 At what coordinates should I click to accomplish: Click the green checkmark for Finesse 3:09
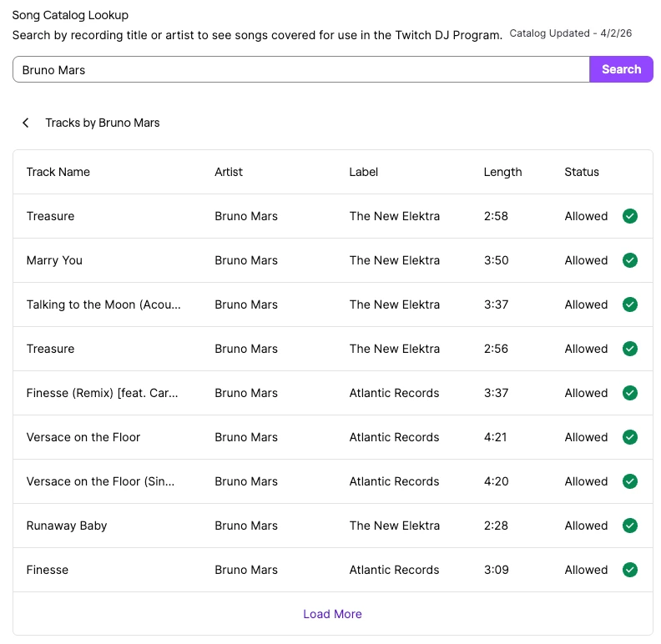point(630,570)
